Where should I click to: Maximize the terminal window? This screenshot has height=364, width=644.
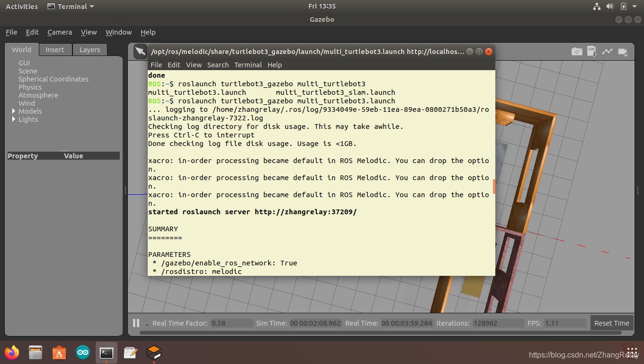pos(479,51)
